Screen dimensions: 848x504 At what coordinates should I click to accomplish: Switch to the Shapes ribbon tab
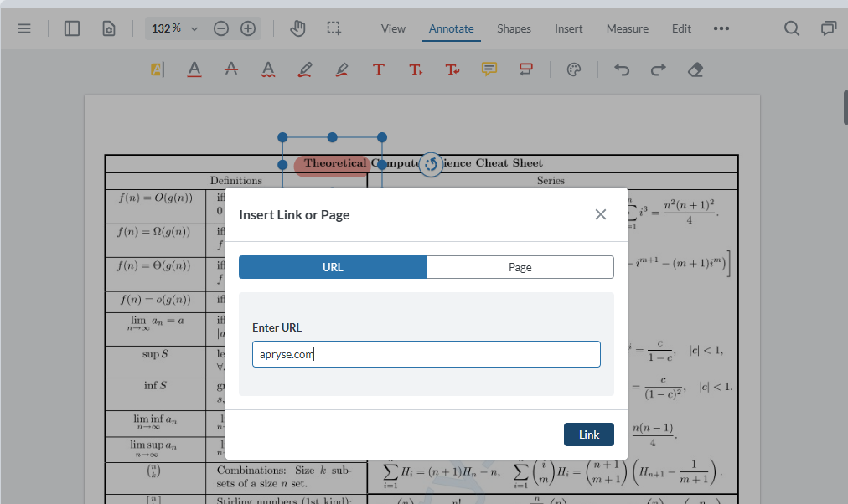[514, 28]
